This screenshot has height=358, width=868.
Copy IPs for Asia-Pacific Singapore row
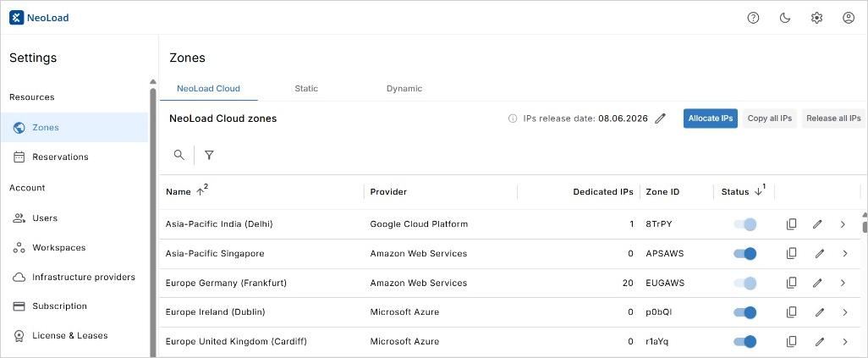point(792,253)
